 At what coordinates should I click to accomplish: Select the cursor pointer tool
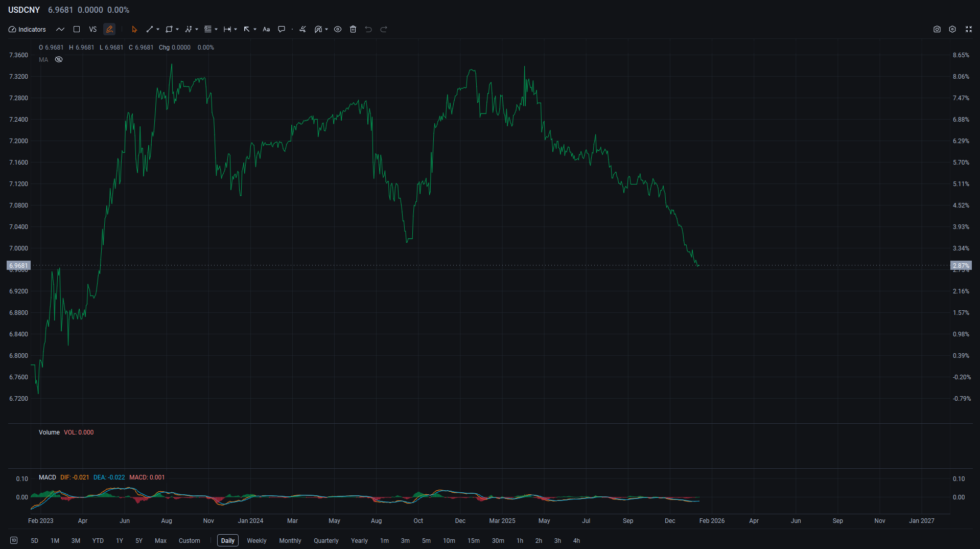pos(134,29)
